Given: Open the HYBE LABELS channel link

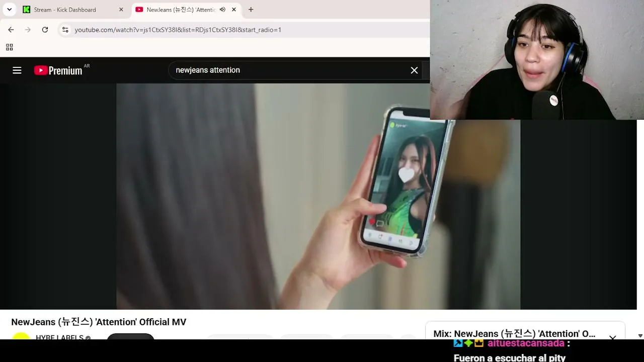Looking at the screenshot, I should (x=59, y=337).
